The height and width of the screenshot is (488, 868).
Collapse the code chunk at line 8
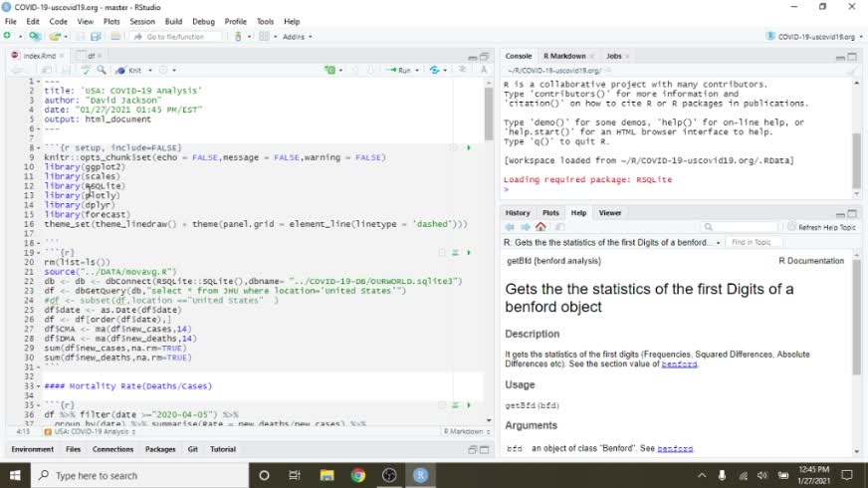(x=38, y=148)
